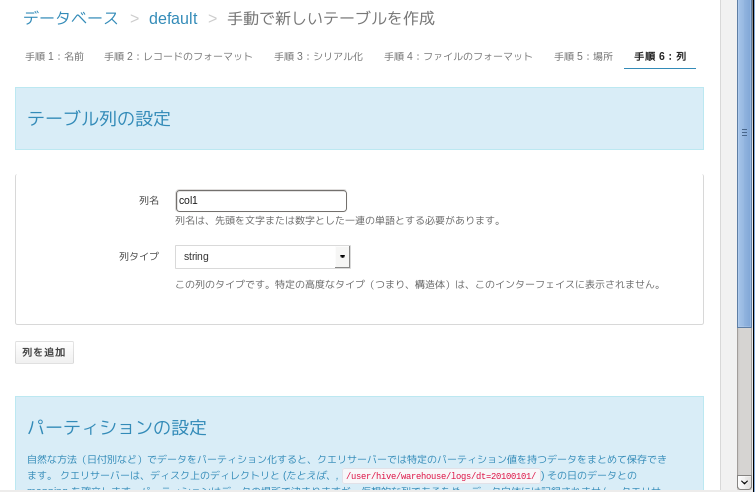Image resolution: width=755 pixels, height=492 pixels.
Task: Select the active 手順 6 : 列 tab
Action: point(660,57)
